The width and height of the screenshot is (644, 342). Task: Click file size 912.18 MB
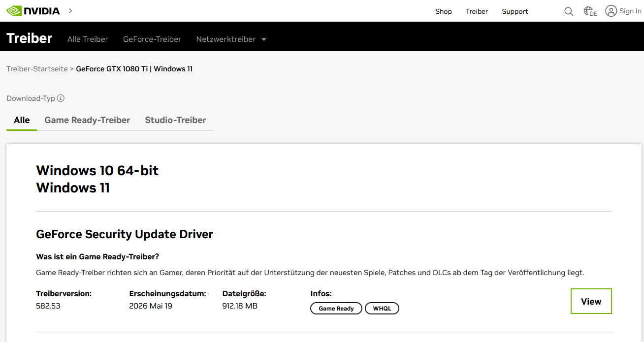click(x=240, y=306)
